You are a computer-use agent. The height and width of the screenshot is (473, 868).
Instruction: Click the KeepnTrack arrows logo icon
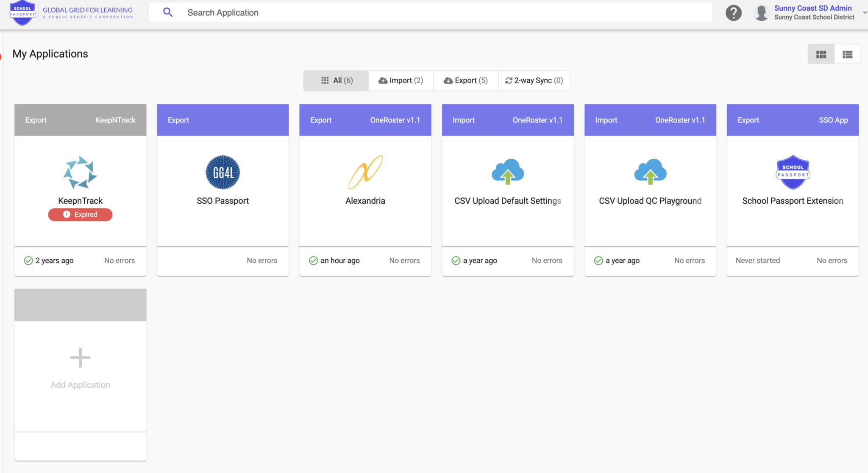[x=80, y=172]
